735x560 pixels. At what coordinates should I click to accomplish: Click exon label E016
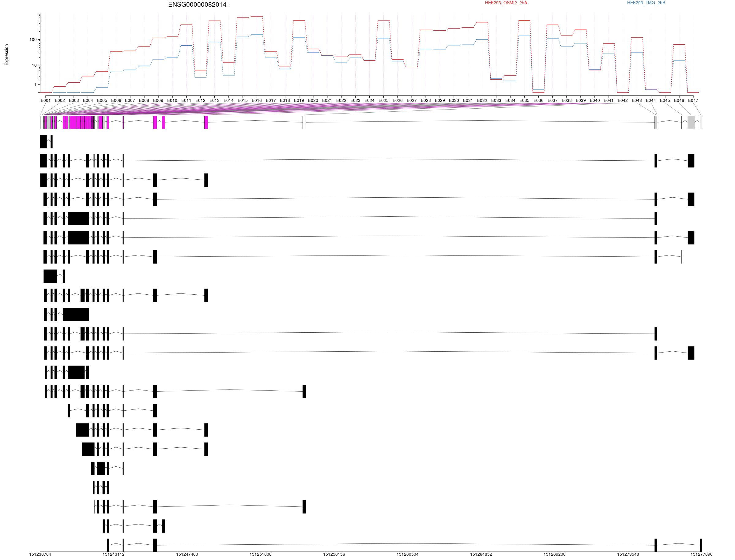(x=257, y=100)
